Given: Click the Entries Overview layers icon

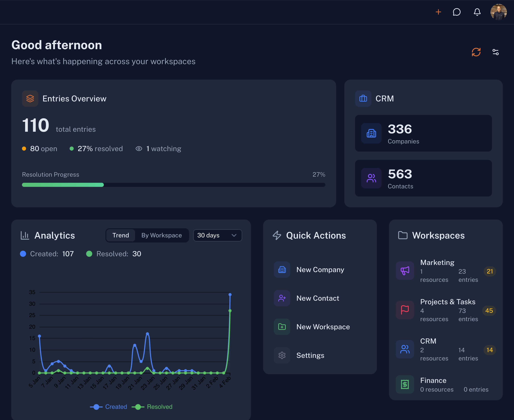Looking at the screenshot, I should (x=30, y=99).
